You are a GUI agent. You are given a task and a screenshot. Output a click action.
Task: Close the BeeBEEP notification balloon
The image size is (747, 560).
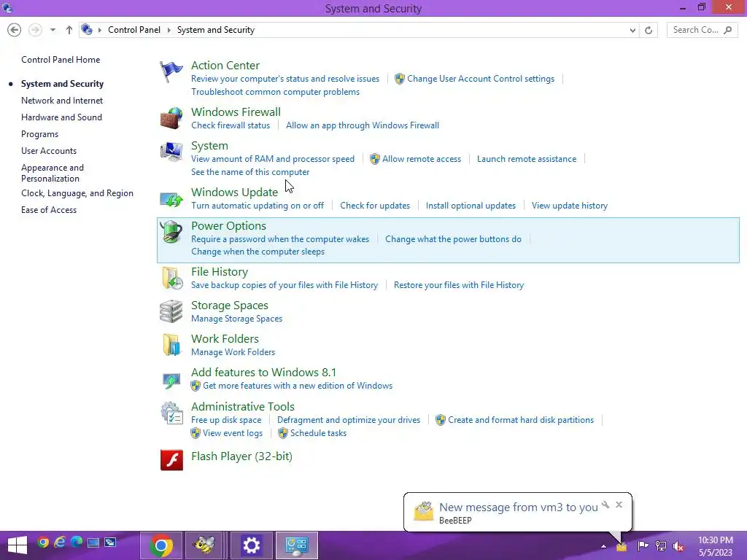point(619,505)
